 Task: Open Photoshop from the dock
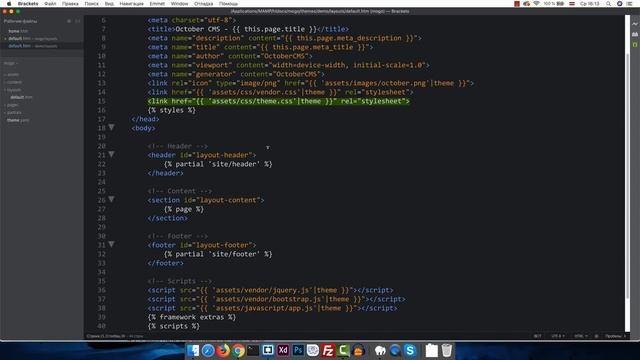298,351
